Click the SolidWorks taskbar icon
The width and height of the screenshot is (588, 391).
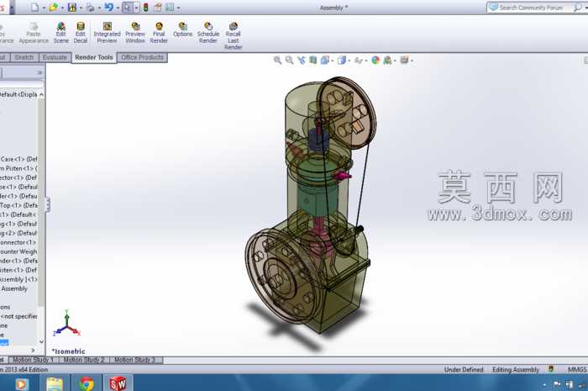point(118,383)
